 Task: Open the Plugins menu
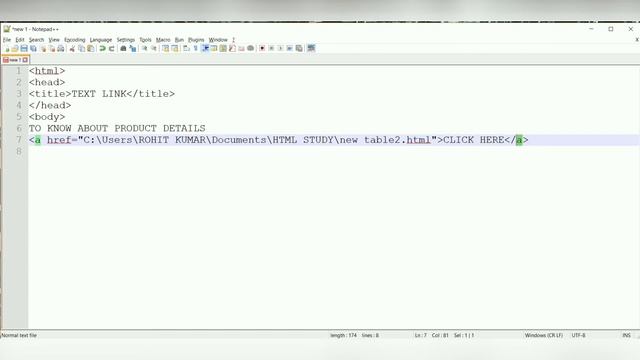196,40
